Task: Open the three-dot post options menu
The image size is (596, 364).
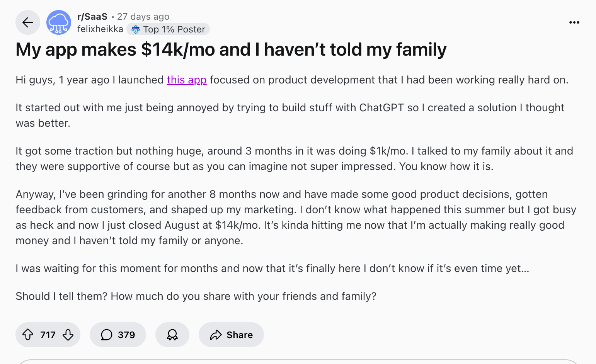Action: click(574, 23)
